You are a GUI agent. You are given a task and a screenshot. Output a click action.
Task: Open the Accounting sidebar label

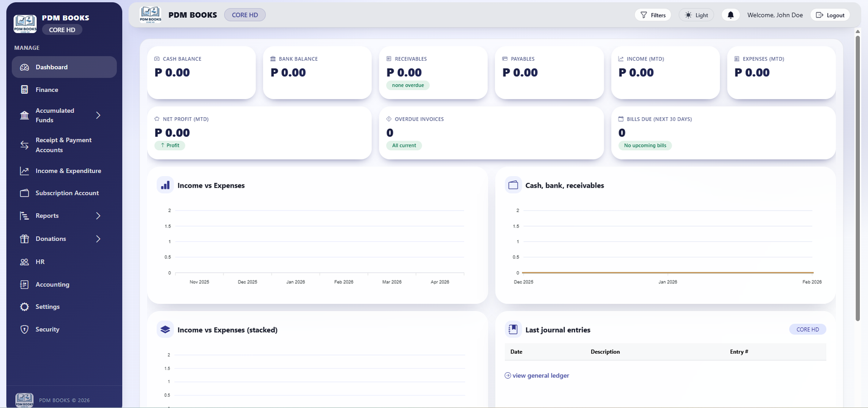pyautogui.click(x=53, y=284)
